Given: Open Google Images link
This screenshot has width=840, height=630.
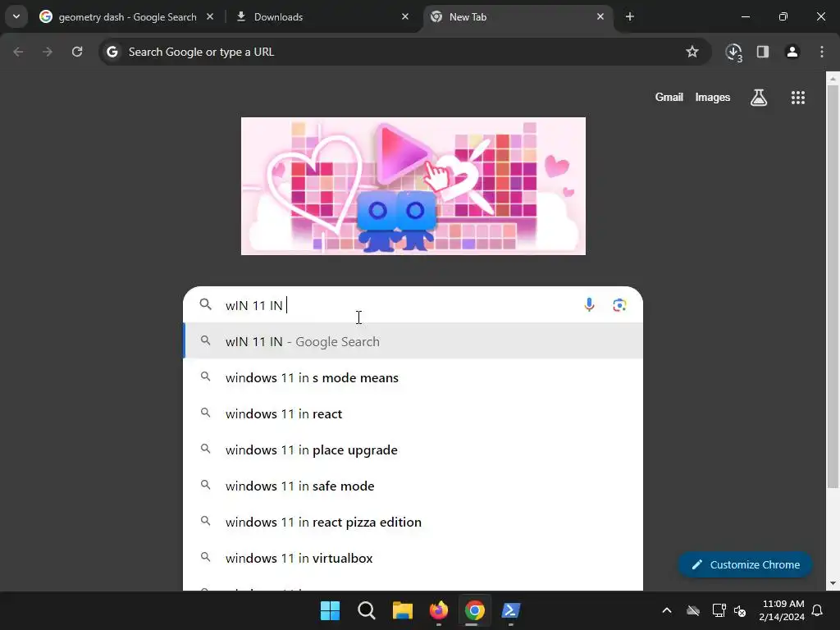Looking at the screenshot, I should coord(712,98).
